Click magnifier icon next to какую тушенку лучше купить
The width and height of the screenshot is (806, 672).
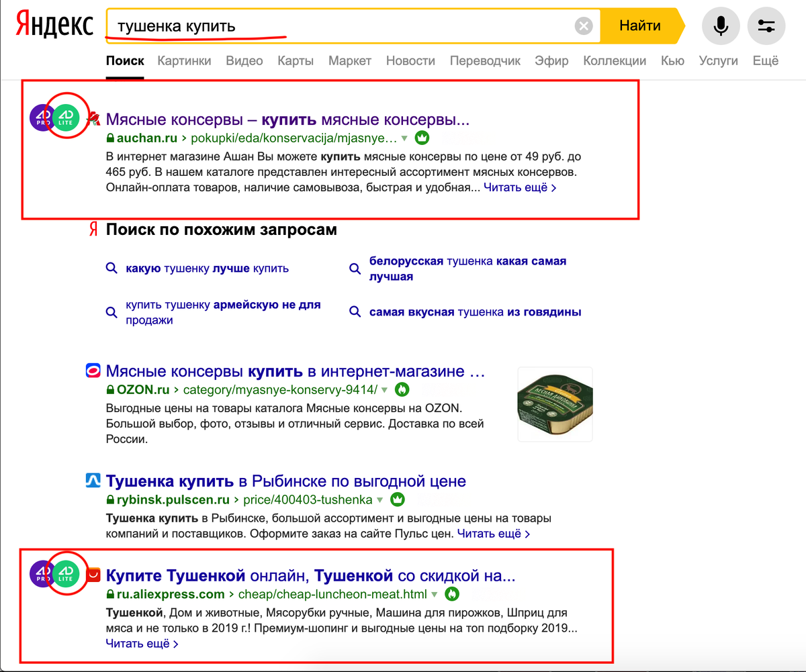point(111,269)
